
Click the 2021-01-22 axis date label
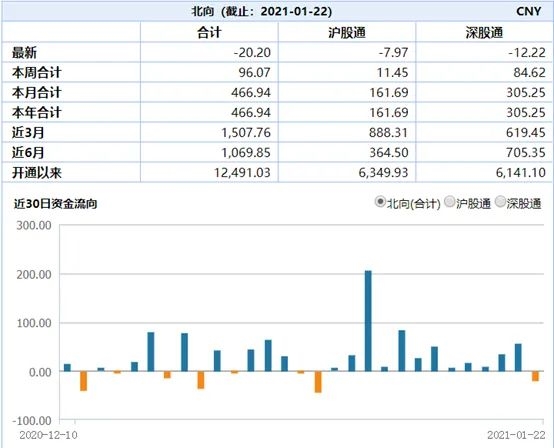pyautogui.click(x=516, y=435)
